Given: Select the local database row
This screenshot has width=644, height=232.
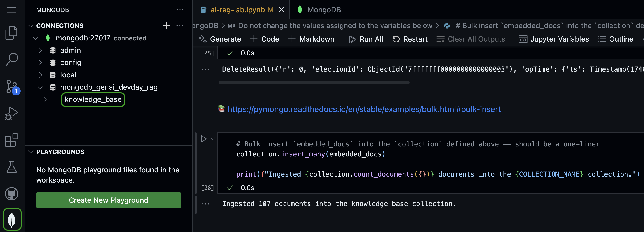Looking at the screenshot, I should tap(109, 75).
